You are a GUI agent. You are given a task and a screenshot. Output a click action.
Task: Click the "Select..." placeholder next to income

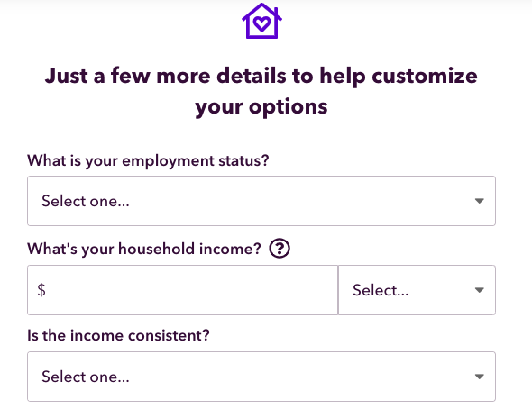(381, 290)
